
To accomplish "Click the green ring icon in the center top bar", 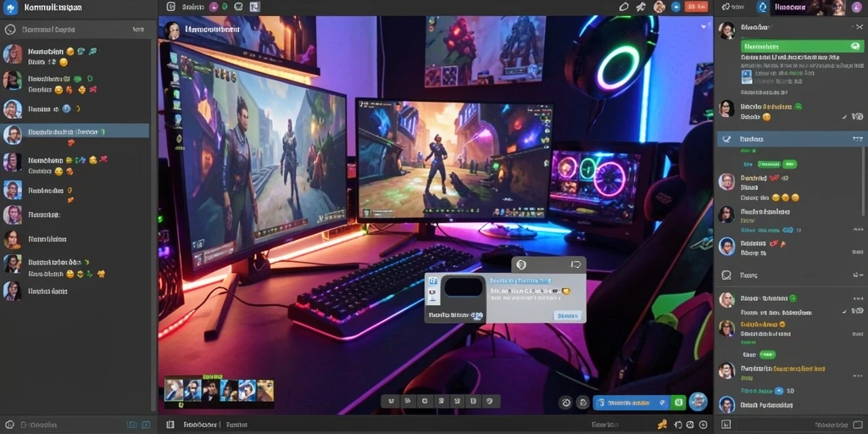I will click(x=225, y=7).
